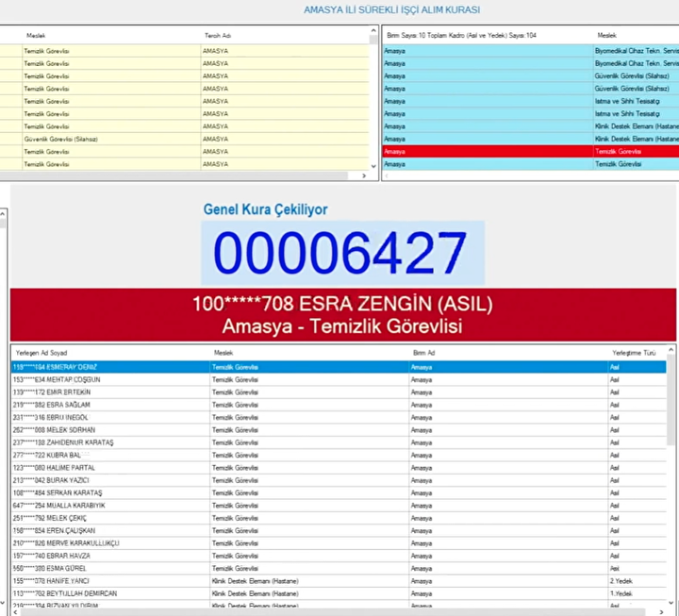
Task: Click the red 'ESRA ZENGİN (ASIL)' result banner
Action: (343, 315)
